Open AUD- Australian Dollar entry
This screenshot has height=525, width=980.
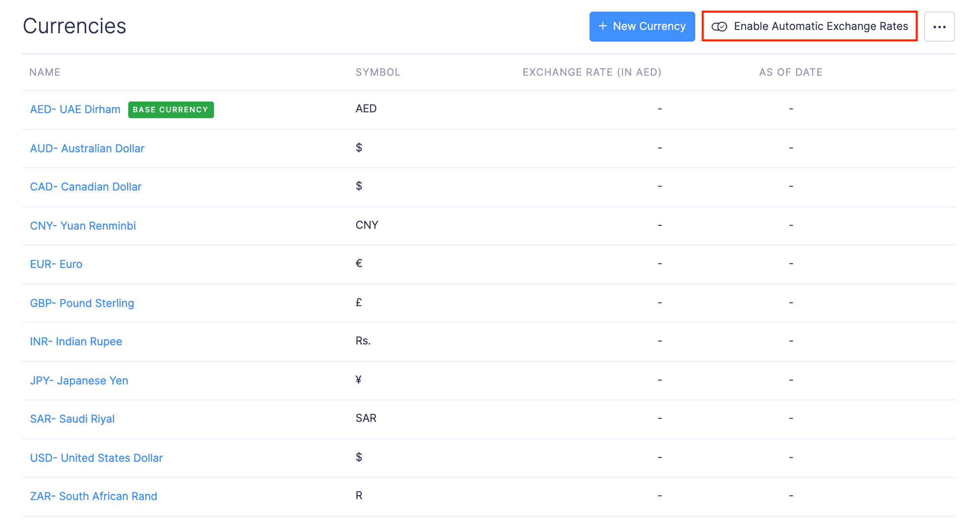pos(87,149)
